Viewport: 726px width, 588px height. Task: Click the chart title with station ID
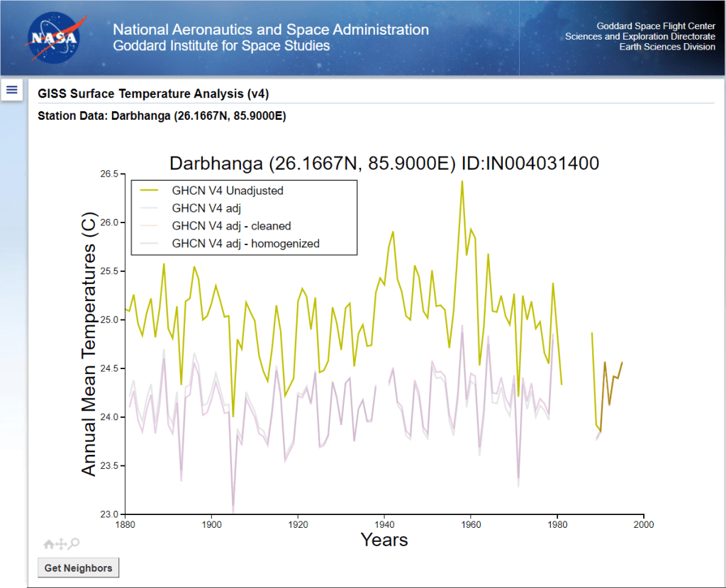coord(384,163)
